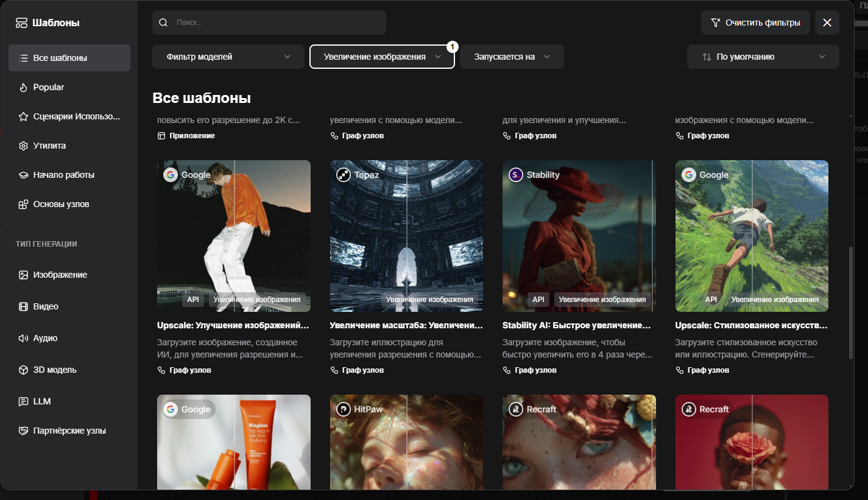
Task: Click the 'Граф узлов' label under 'Увеличение масштаба' card
Action: pos(363,370)
